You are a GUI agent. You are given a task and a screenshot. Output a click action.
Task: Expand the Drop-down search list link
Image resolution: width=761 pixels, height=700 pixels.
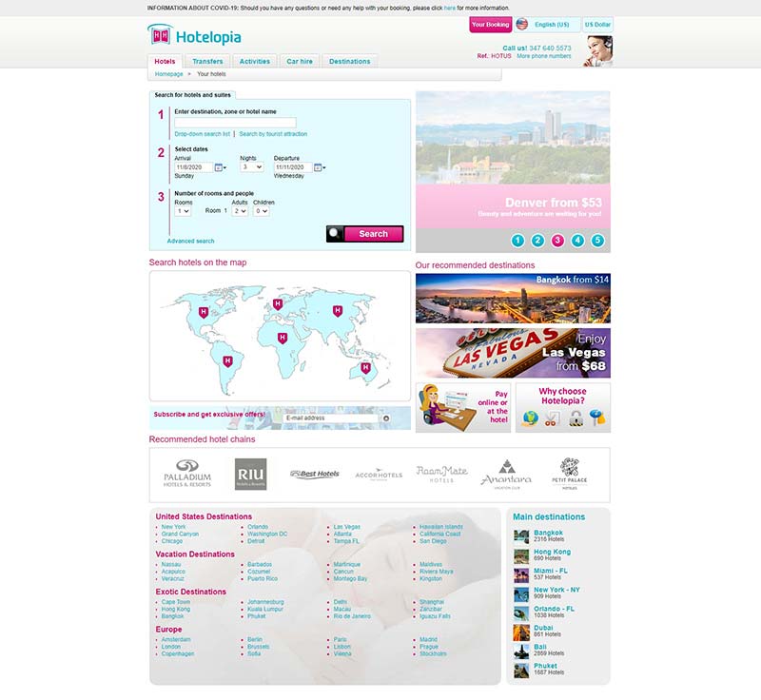tap(203, 134)
